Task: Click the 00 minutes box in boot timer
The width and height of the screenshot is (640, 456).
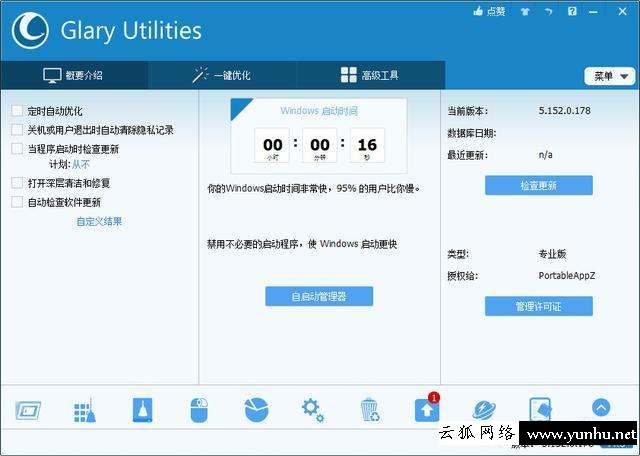Action: [320, 145]
